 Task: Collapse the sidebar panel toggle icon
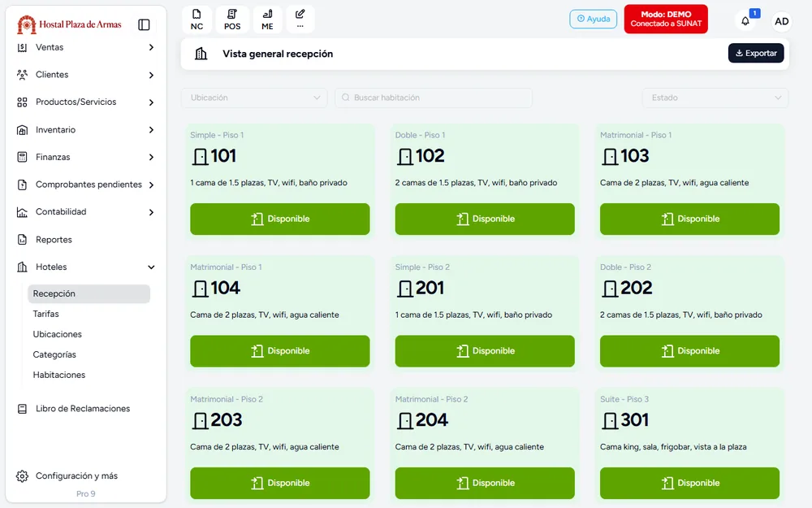(144, 24)
